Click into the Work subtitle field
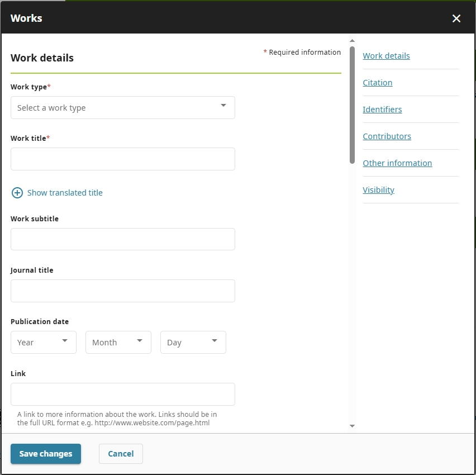476x475 pixels. click(x=123, y=239)
